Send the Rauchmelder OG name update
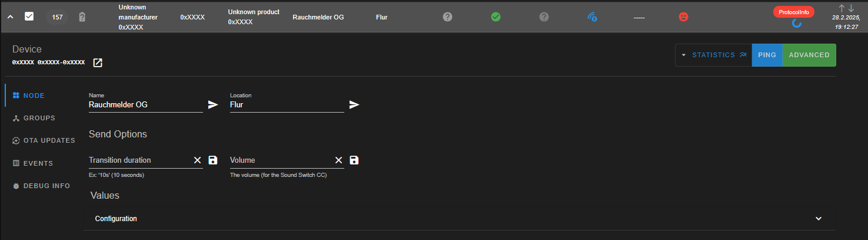Screen dimensions: 868x240 (x=213, y=105)
